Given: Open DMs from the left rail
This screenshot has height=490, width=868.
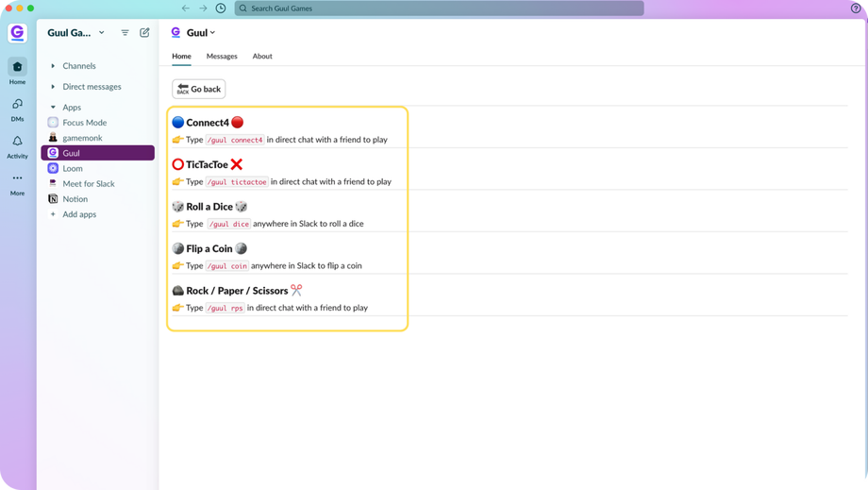Looking at the screenshot, I should tap(17, 105).
